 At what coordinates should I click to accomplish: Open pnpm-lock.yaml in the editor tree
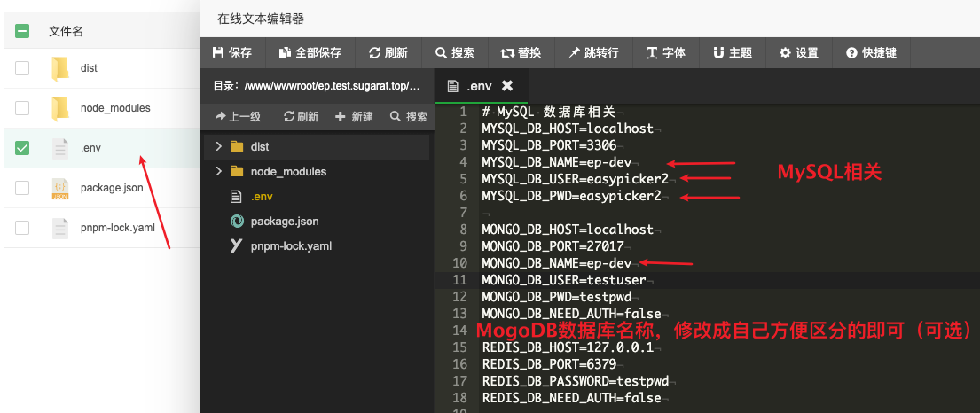[x=291, y=246]
